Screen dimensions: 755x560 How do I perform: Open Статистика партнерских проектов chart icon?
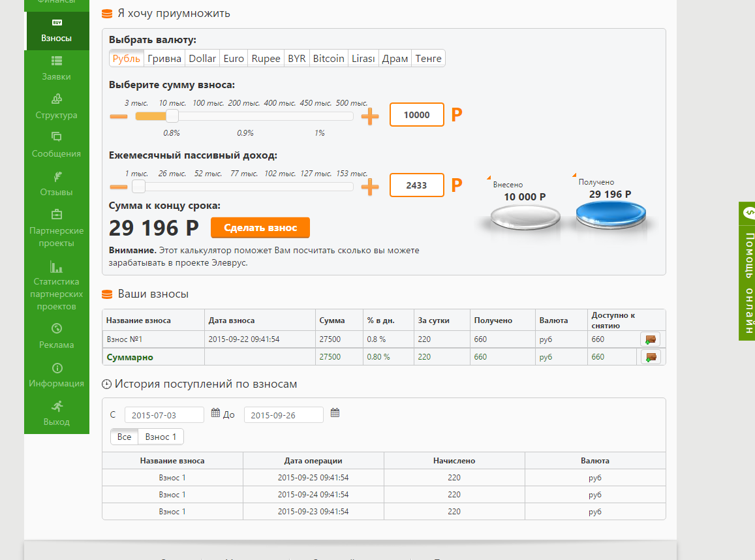[x=56, y=266]
